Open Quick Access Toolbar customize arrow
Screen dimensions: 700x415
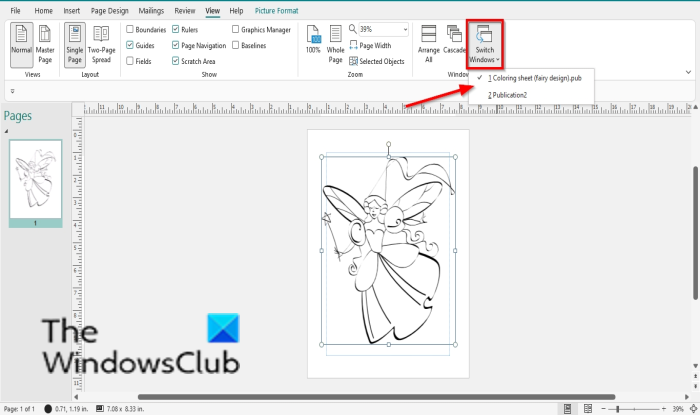12,91
